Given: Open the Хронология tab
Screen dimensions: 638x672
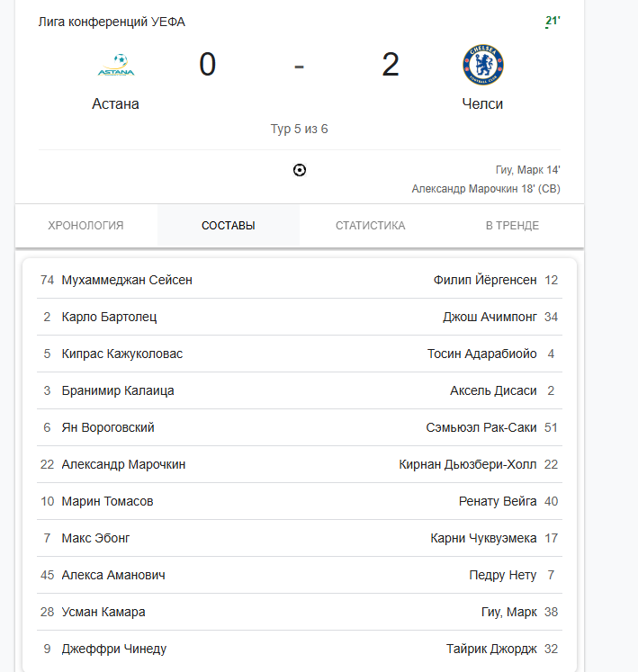Looking at the screenshot, I should [x=85, y=226].
